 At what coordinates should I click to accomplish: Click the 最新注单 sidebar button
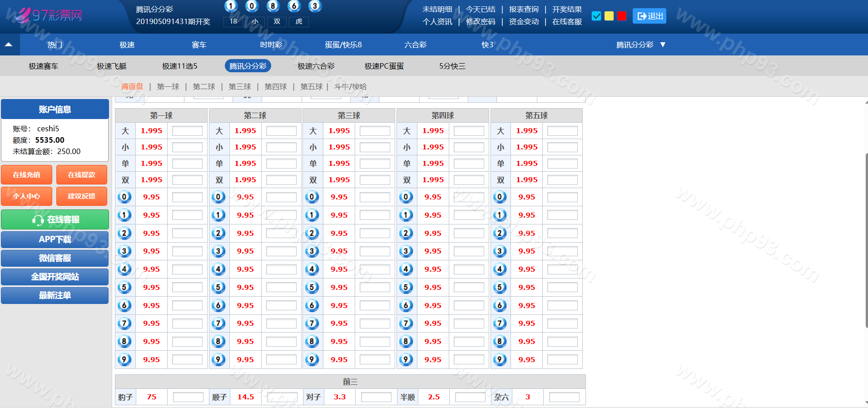click(x=55, y=295)
